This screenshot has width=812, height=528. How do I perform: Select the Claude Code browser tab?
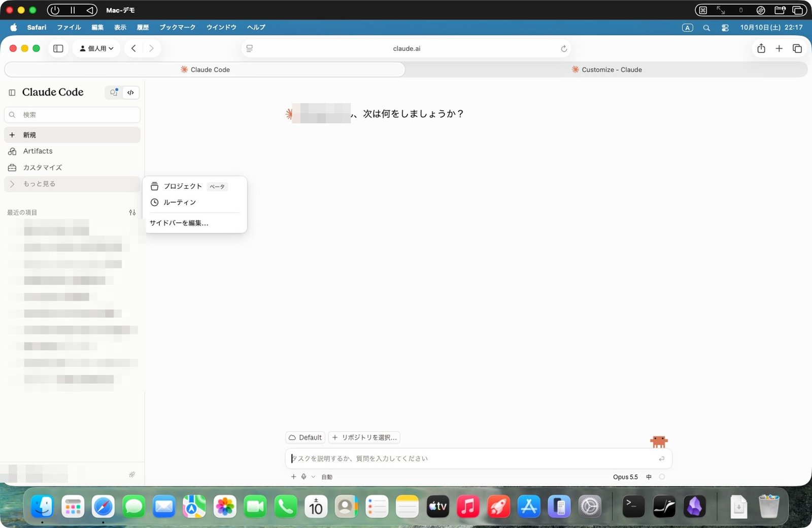coord(205,70)
